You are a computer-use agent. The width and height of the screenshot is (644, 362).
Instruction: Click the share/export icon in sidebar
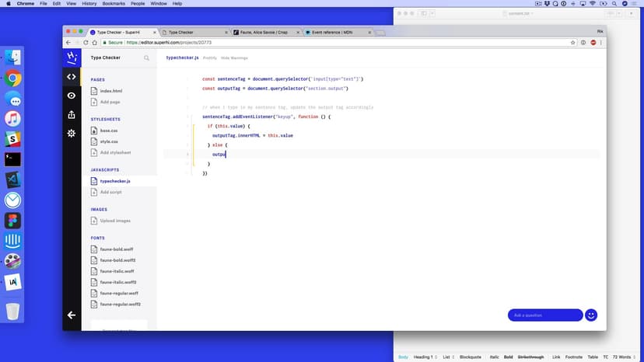72,115
